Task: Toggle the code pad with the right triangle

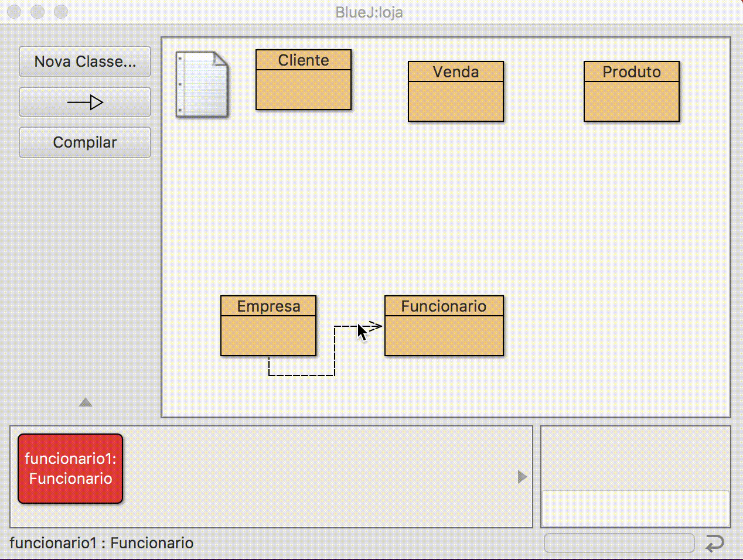Action: (x=522, y=477)
